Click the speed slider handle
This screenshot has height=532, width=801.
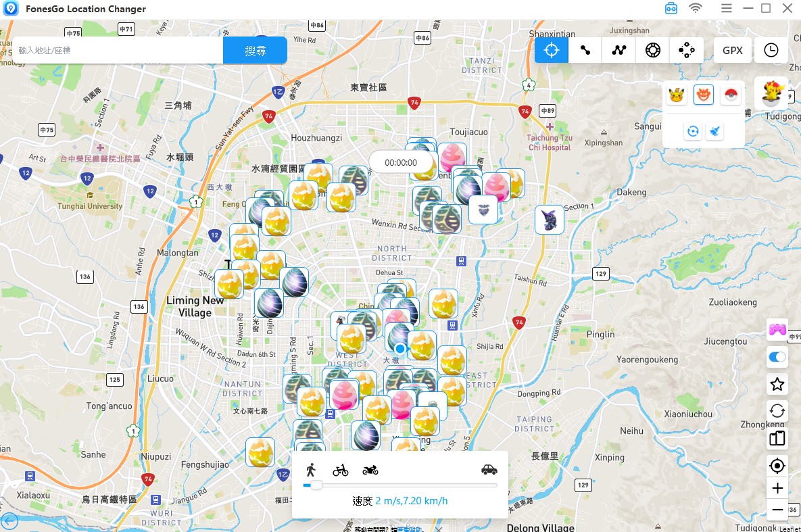[x=316, y=485]
